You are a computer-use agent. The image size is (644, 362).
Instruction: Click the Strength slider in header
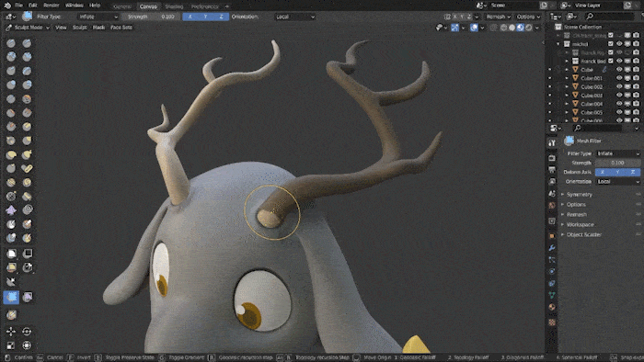click(151, 17)
